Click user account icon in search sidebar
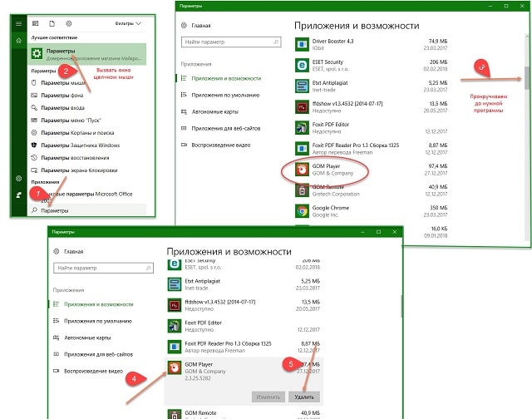This screenshot has width=532, height=419. click(18, 195)
